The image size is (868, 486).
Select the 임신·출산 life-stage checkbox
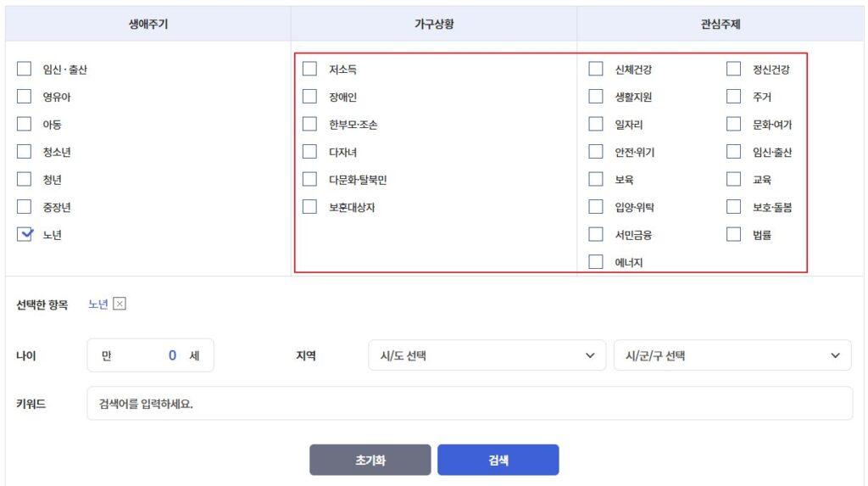point(25,70)
